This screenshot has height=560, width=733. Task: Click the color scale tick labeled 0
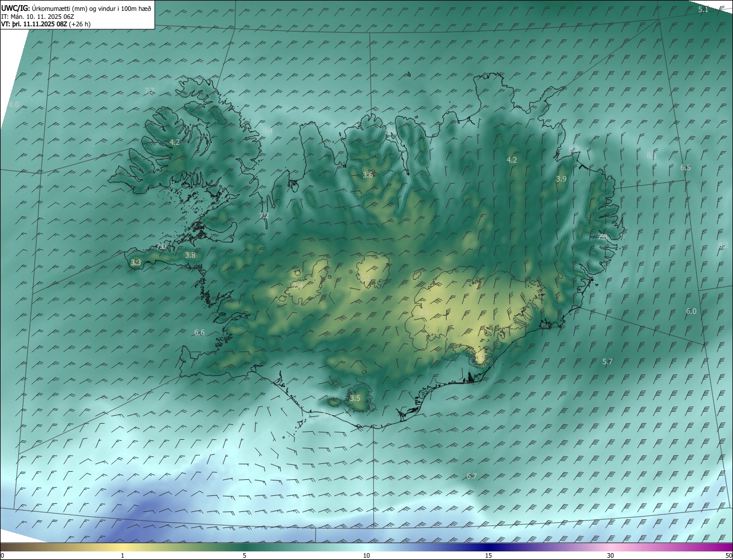click(2, 555)
